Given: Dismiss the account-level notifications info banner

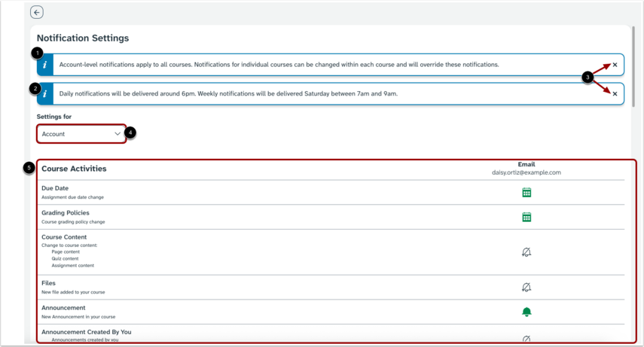Looking at the screenshot, I should click(x=615, y=65).
